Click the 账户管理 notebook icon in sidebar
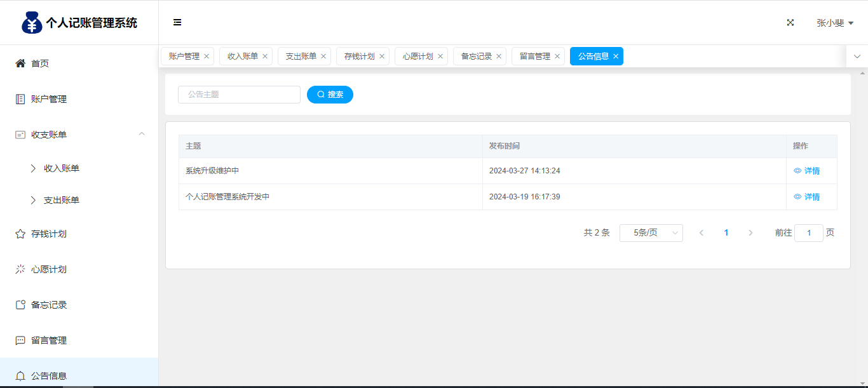 click(20, 99)
